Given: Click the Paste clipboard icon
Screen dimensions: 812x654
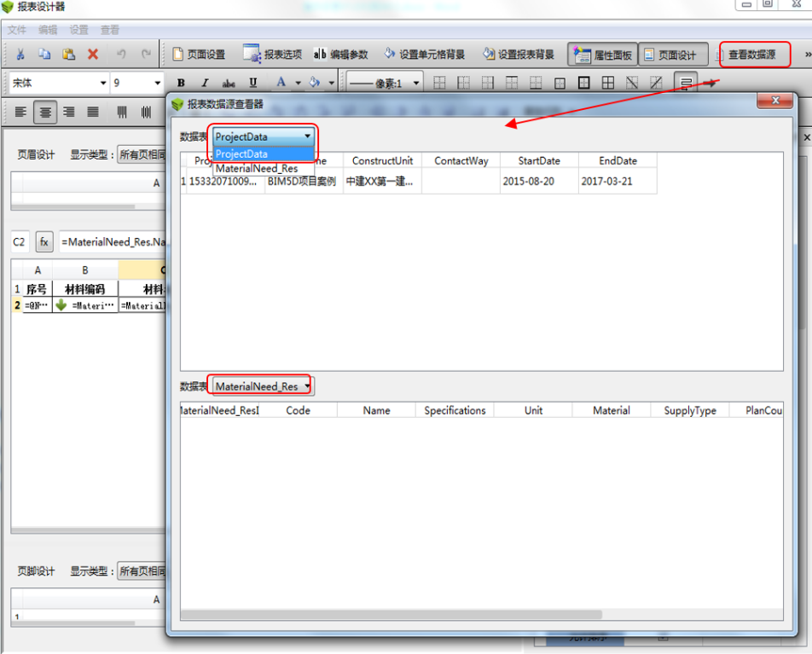Looking at the screenshot, I should pyautogui.click(x=69, y=54).
